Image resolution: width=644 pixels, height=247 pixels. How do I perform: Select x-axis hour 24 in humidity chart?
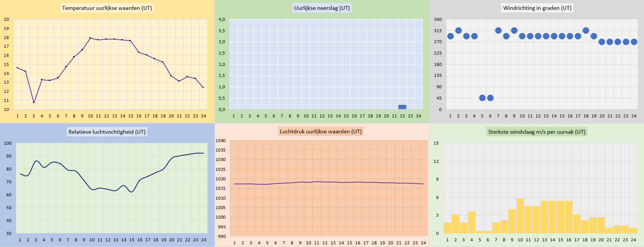click(204, 240)
